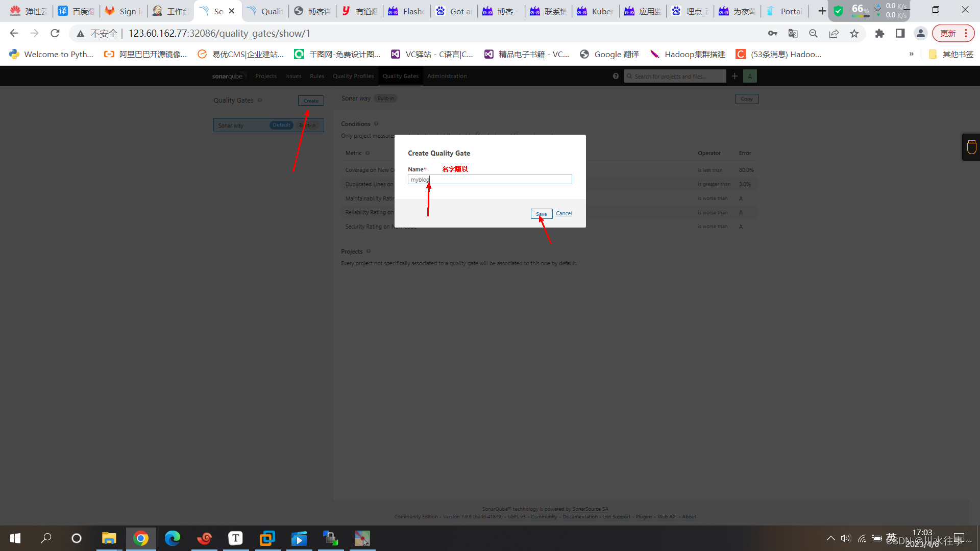Click the share page icon

(x=834, y=34)
